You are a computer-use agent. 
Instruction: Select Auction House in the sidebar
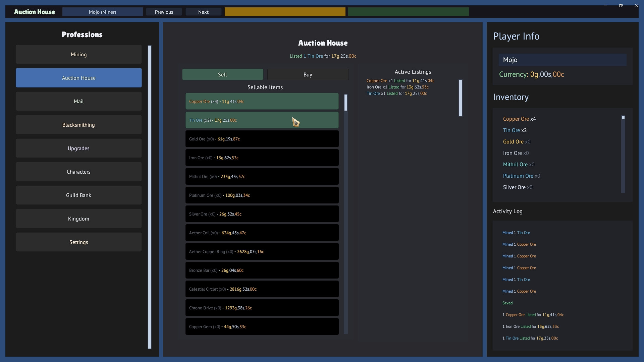[x=78, y=78]
